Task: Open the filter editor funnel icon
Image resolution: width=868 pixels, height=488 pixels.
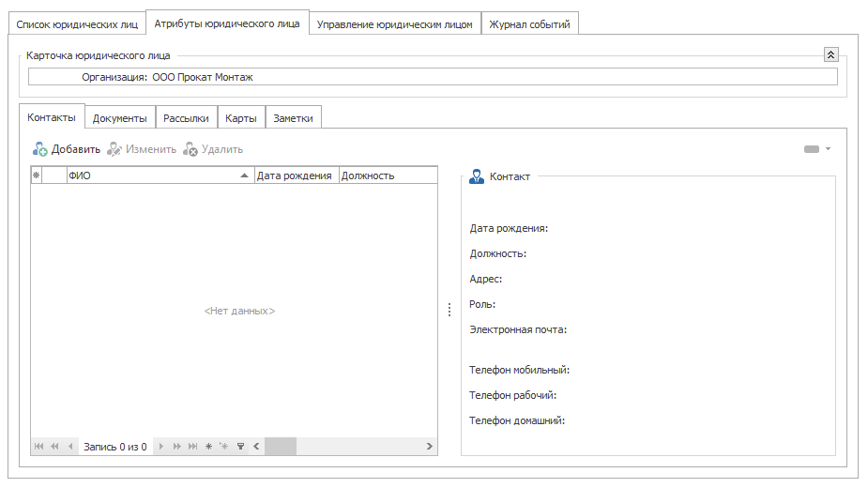Action: click(x=240, y=447)
